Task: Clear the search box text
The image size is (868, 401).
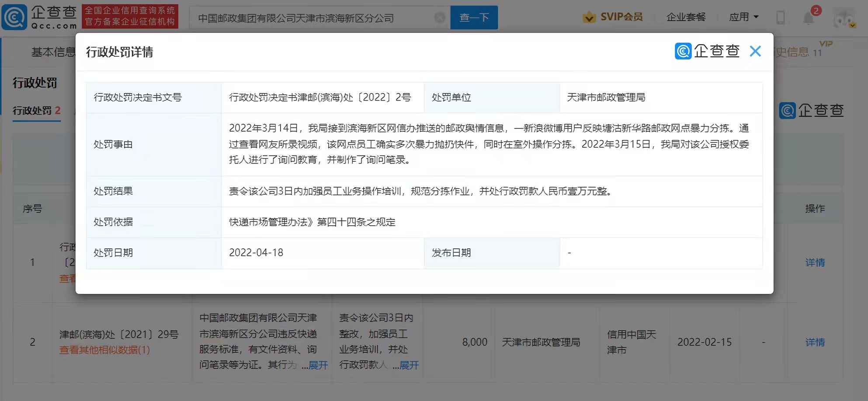Action: (x=440, y=17)
